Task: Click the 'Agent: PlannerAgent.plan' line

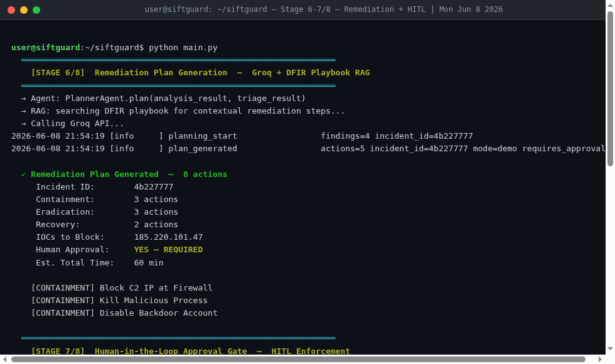Action: tap(163, 98)
